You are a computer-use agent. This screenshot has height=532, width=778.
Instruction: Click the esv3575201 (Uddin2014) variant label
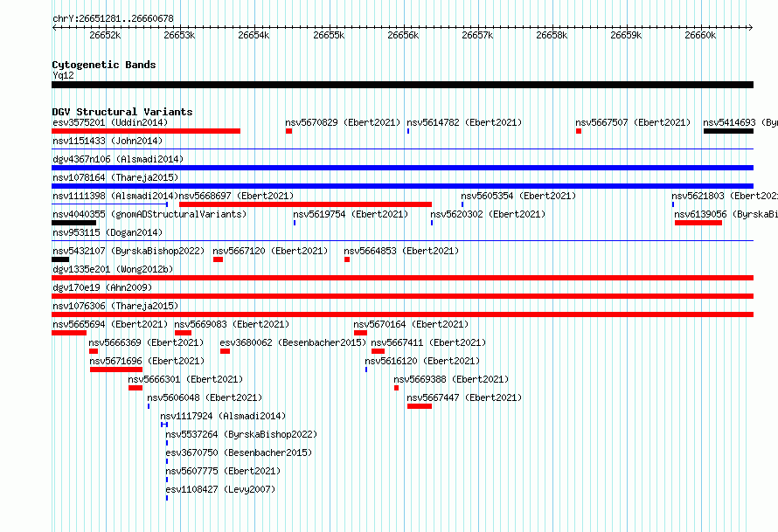coord(110,122)
